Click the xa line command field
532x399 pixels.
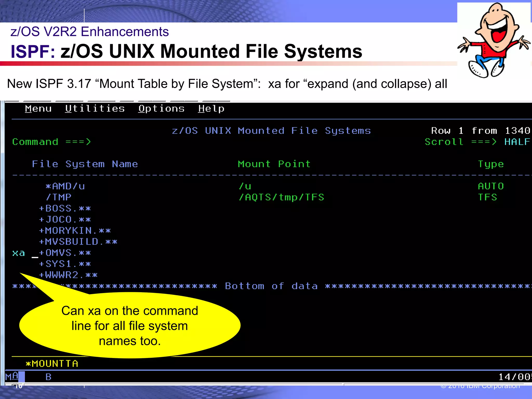tap(19, 253)
